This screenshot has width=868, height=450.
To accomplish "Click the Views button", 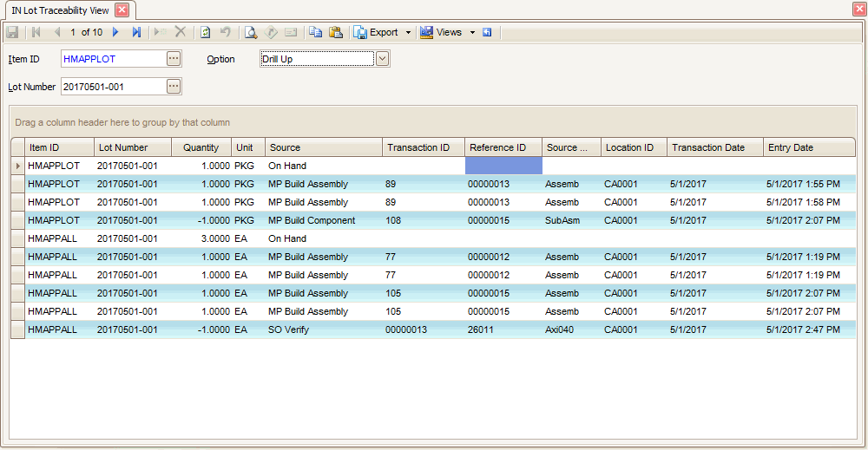I will pos(441,32).
